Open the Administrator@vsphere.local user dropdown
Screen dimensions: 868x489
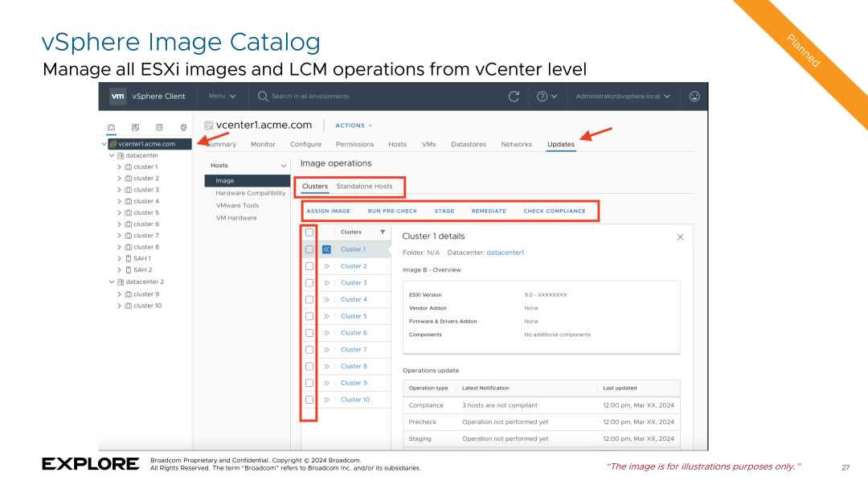623,97
